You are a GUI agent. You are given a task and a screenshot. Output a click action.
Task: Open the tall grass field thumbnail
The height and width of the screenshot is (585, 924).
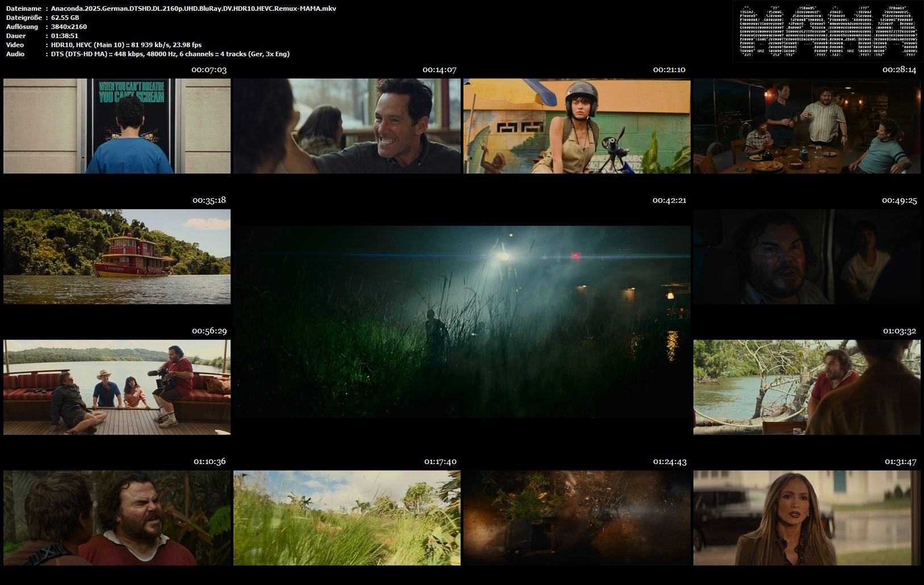click(x=347, y=518)
